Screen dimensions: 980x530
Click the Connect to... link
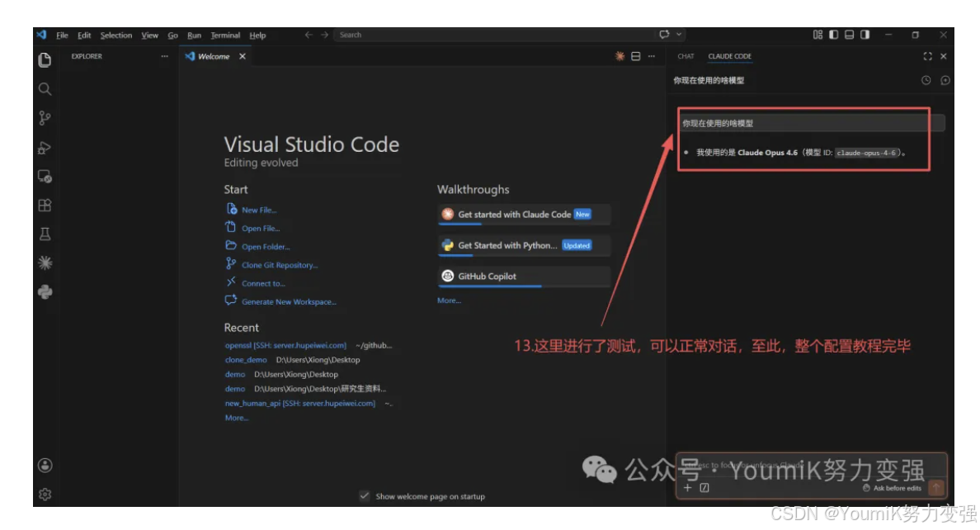coord(263,283)
